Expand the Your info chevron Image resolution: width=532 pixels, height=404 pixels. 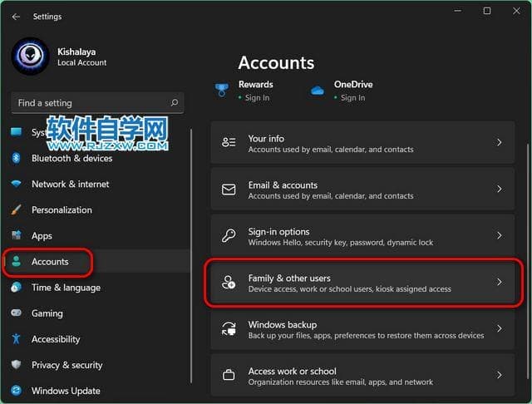pos(499,143)
